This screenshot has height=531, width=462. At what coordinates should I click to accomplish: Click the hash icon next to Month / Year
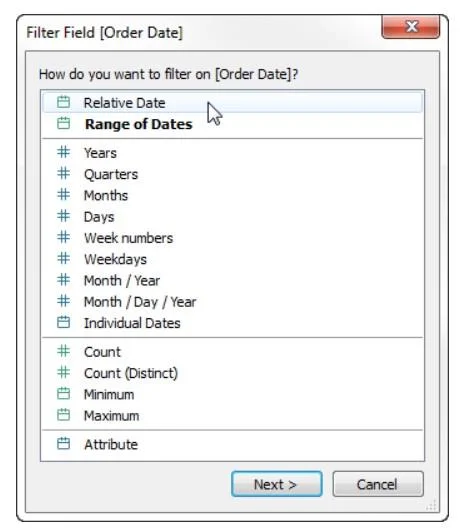pos(64,280)
